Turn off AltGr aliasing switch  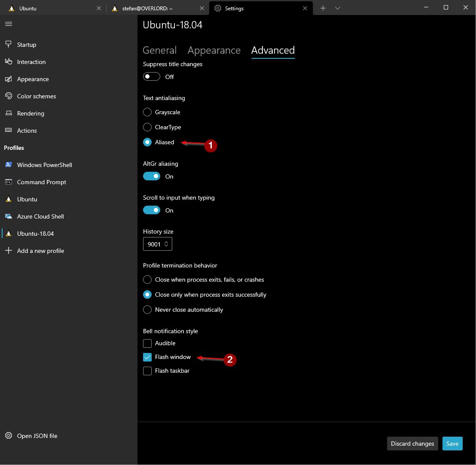coord(152,176)
